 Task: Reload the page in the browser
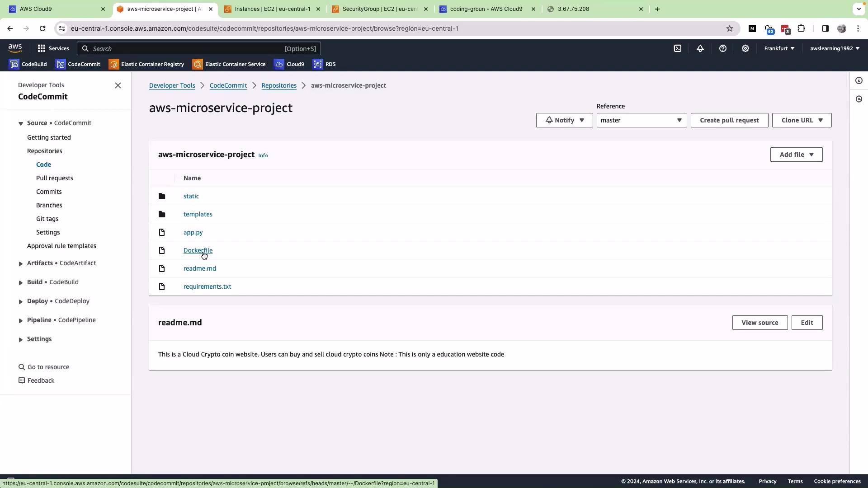click(x=42, y=28)
